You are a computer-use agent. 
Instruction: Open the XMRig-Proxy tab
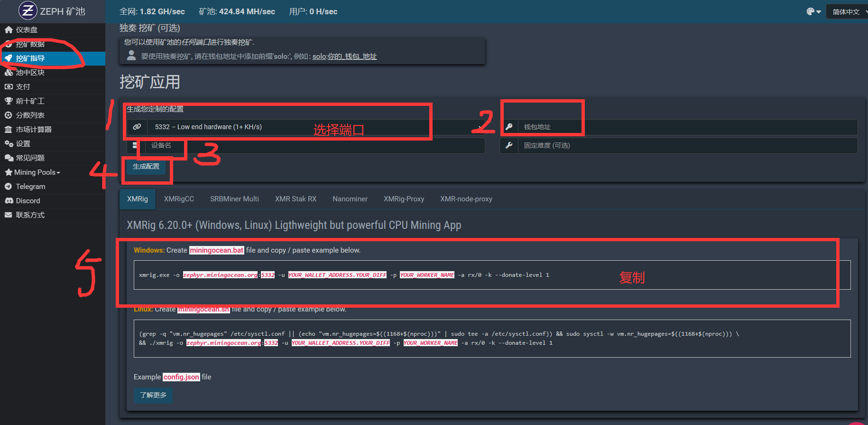point(404,199)
